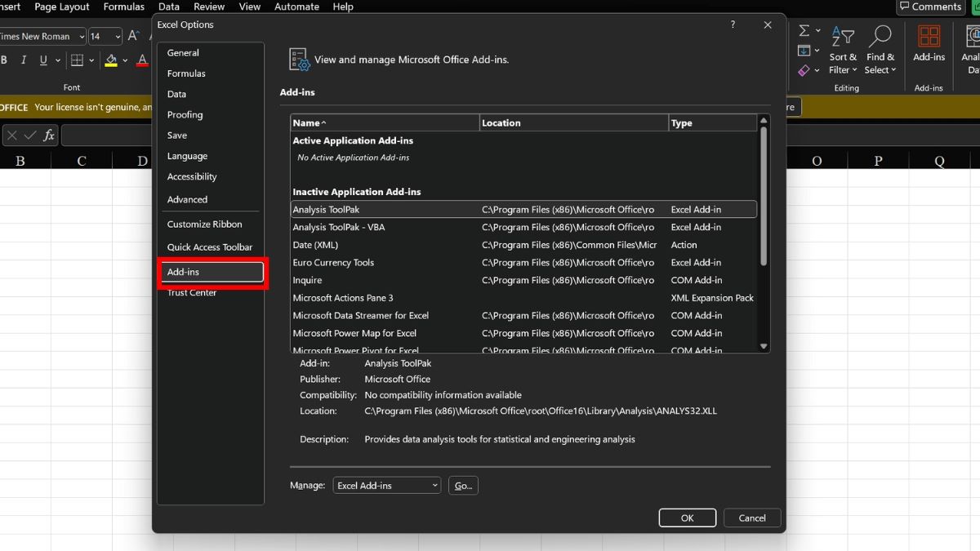Open the Automate ribbon tab
Screen dimensions: 980x551
(296, 7)
